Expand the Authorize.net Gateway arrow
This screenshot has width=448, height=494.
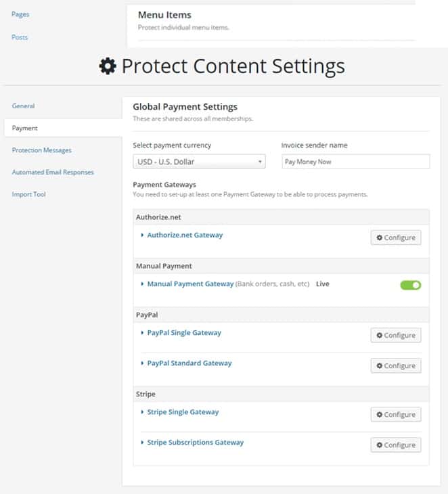[x=142, y=235]
